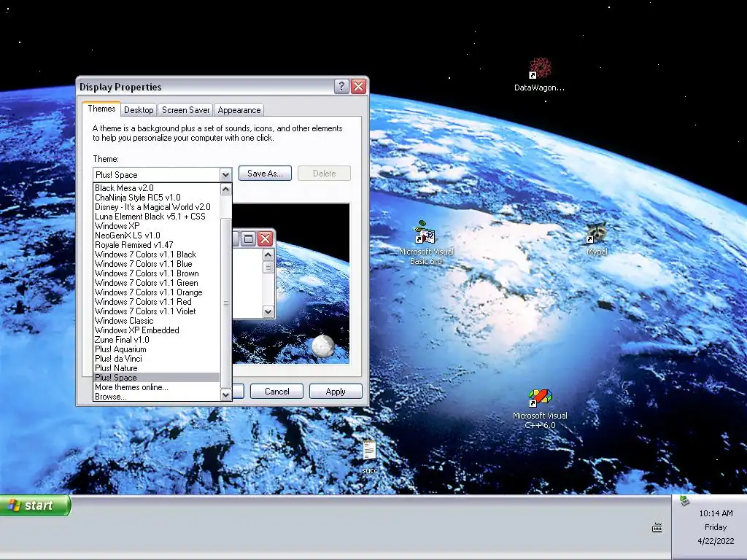Choose Windows 7 Colors v1.1 Brown
The width and height of the screenshot is (747, 560).
coord(157,274)
